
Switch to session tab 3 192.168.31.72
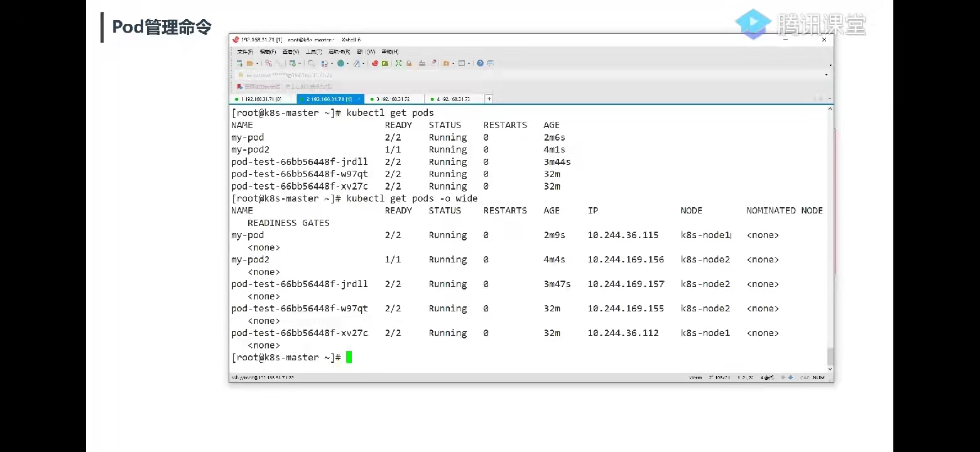coord(395,99)
